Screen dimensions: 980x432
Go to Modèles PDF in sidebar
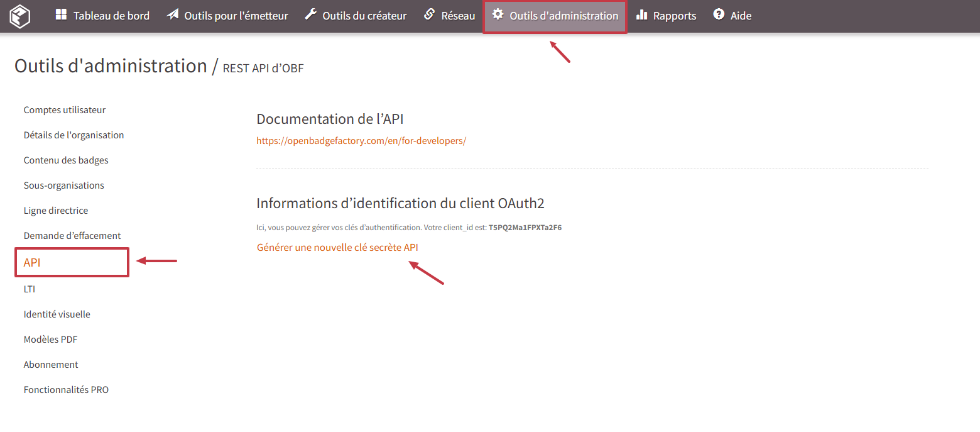[50, 340]
